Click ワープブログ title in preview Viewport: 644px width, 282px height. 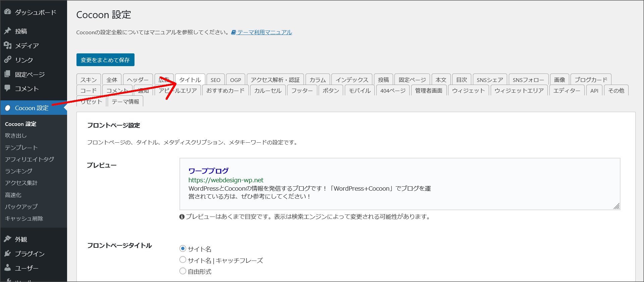coord(208,171)
